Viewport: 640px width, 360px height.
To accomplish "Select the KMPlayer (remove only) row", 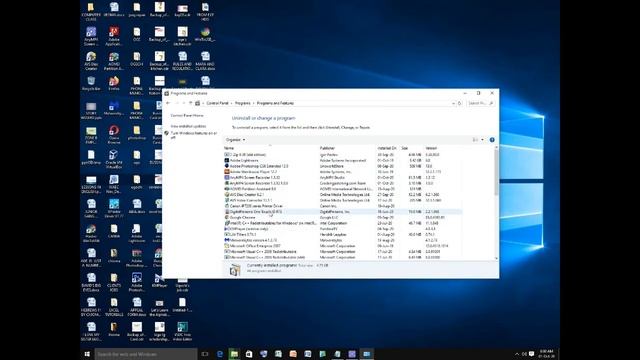I will [x=343, y=229].
